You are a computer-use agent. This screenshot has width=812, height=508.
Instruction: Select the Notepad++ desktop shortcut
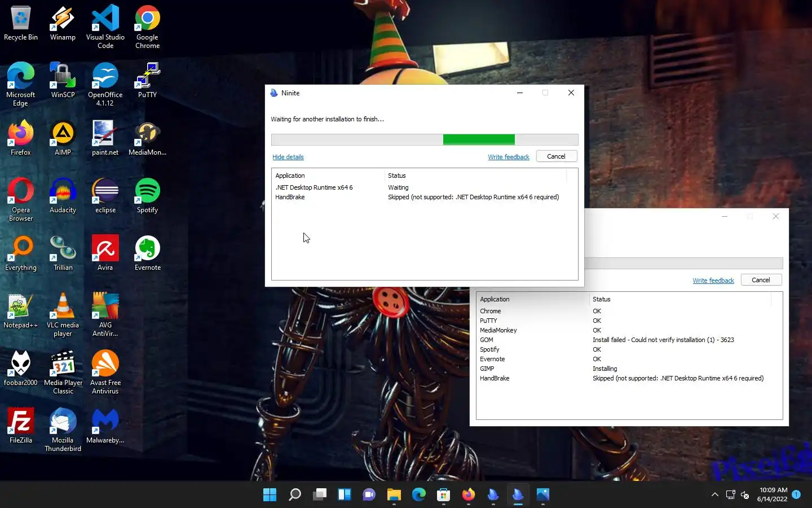[21, 310]
